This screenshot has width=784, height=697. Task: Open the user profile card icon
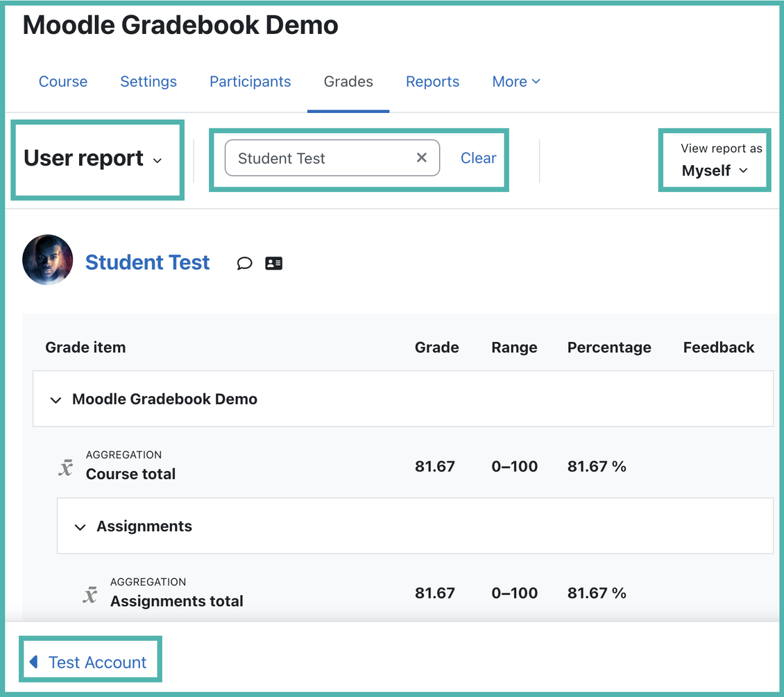[273, 263]
